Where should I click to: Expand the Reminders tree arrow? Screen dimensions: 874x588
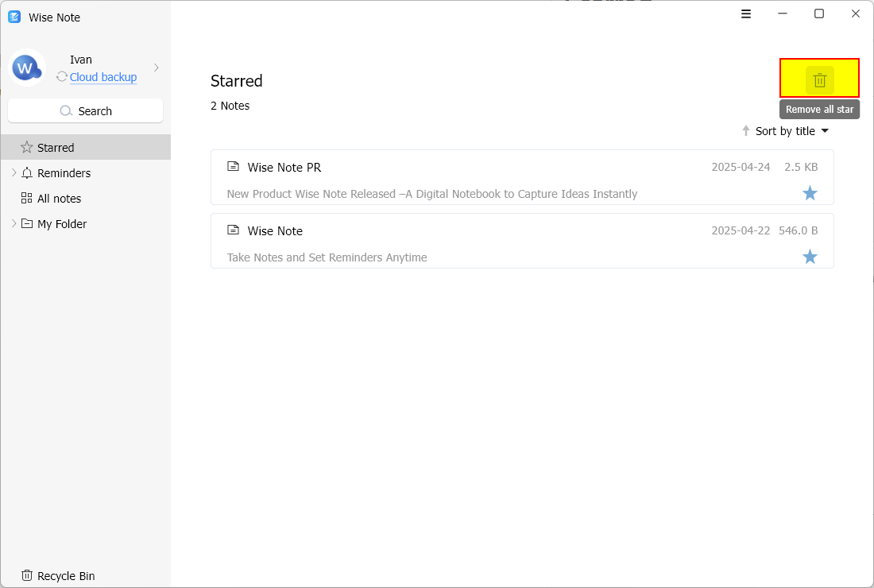(14, 172)
